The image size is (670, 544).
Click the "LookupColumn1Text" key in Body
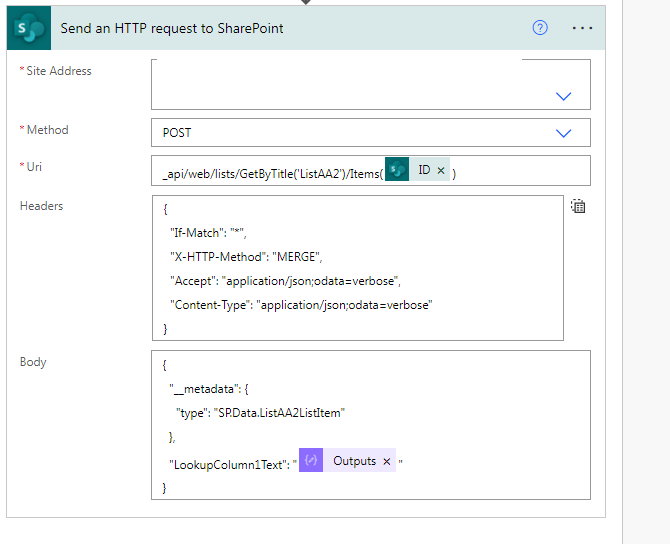click(226, 465)
